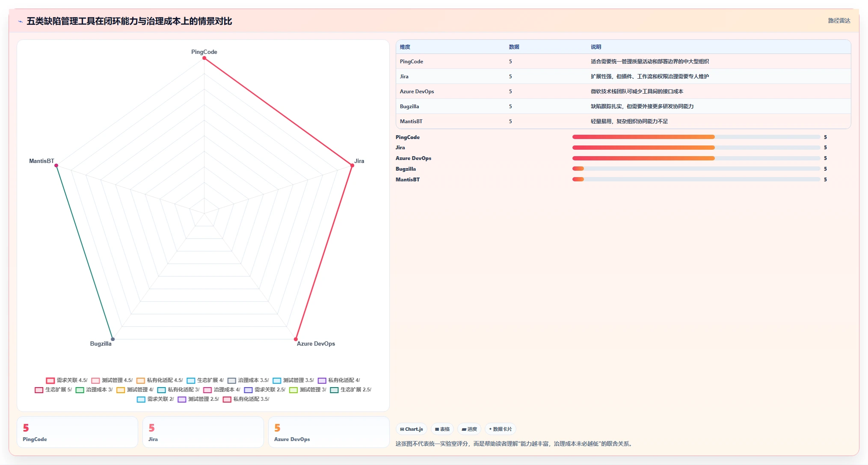Click the Bugzilla axis label on radar
This screenshot has height=465, width=868.
point(101,344)
